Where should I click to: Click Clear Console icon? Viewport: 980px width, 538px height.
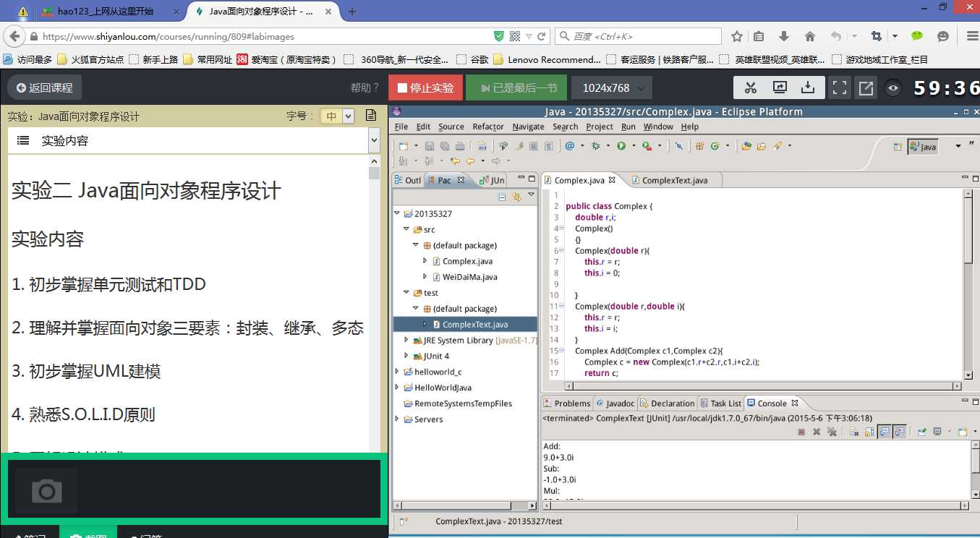[x=854, y=432]
